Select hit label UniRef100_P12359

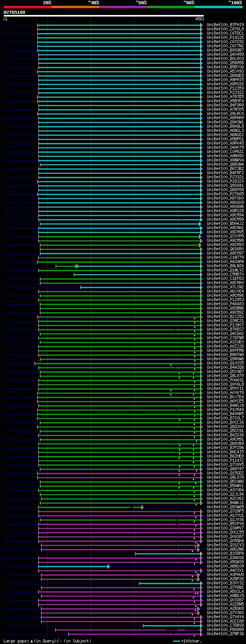coord(225,88)
